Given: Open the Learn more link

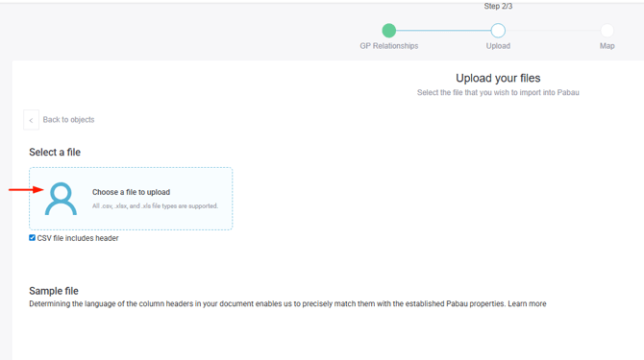Looking at the screenshot, I should 527,303.
